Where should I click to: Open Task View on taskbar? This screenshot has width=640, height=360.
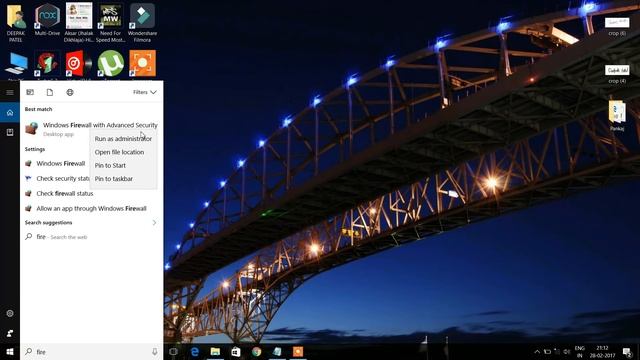click(x=173, y=351)
